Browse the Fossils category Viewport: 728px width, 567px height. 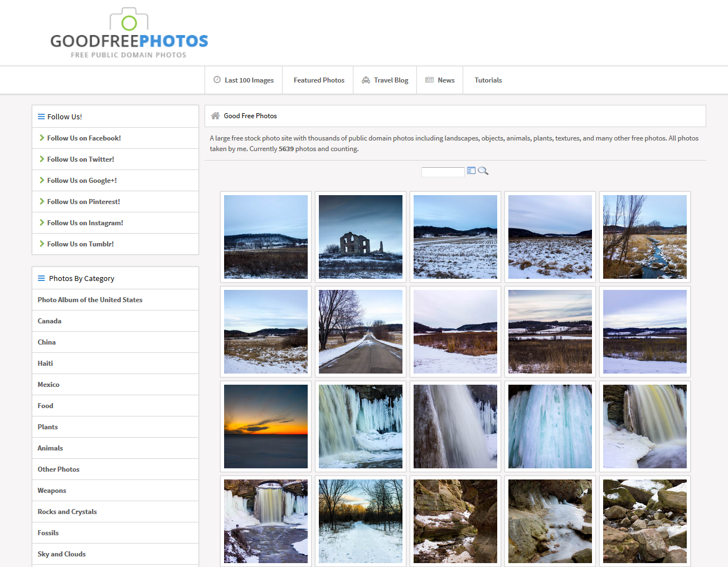tap(115, 533)
